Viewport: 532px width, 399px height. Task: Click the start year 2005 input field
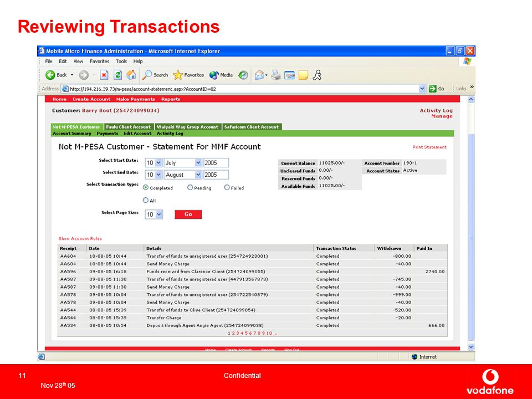tap(216, 163)
